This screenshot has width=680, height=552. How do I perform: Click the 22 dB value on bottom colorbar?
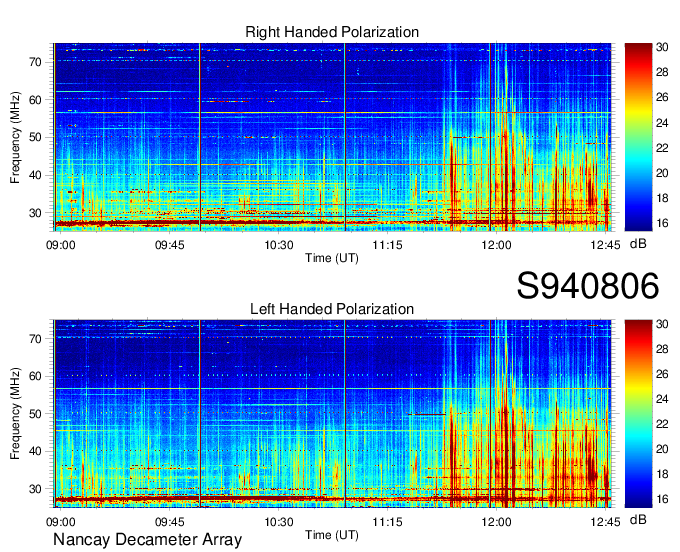pos(662,425)
